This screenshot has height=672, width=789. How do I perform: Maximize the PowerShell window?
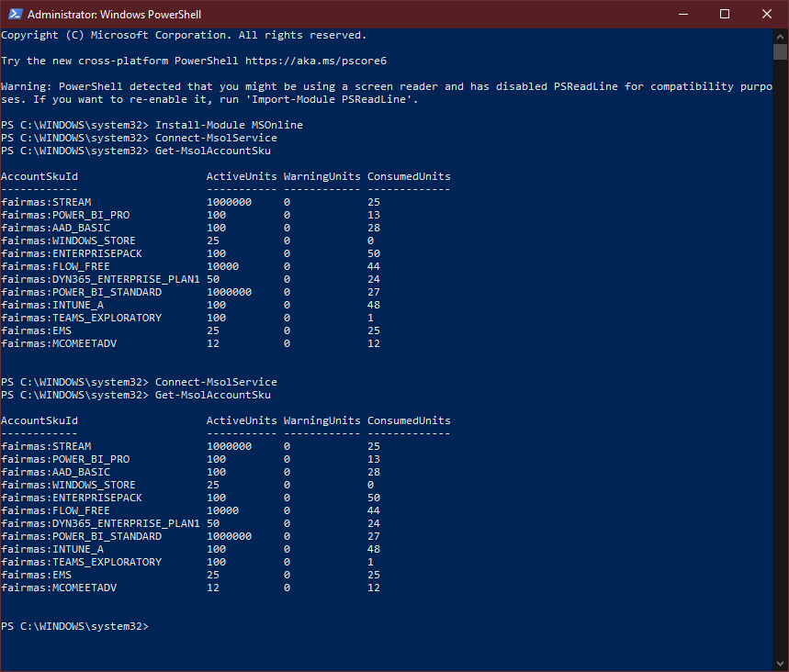coord(725,14)
